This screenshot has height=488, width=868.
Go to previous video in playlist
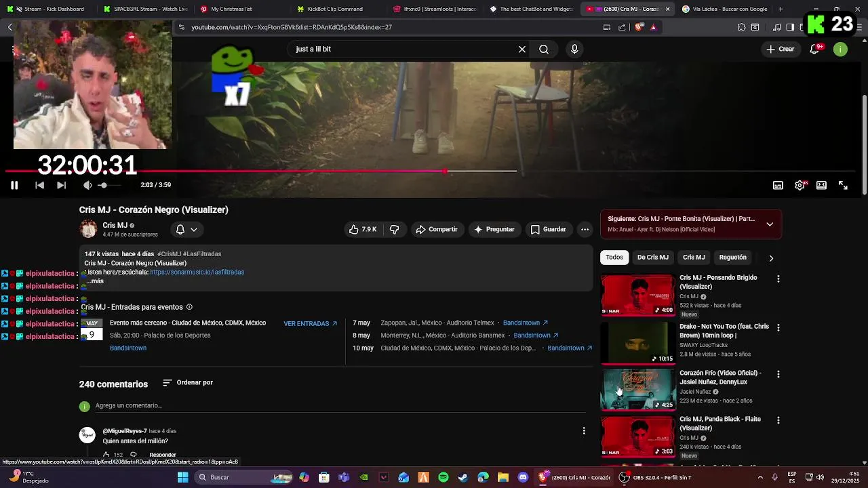coord(39,185)
